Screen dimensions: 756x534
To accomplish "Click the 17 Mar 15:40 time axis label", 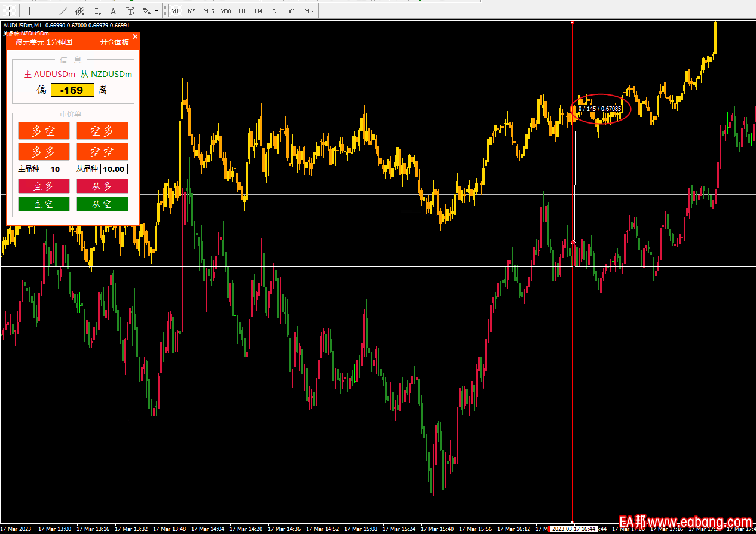I will tap(438, 529).
